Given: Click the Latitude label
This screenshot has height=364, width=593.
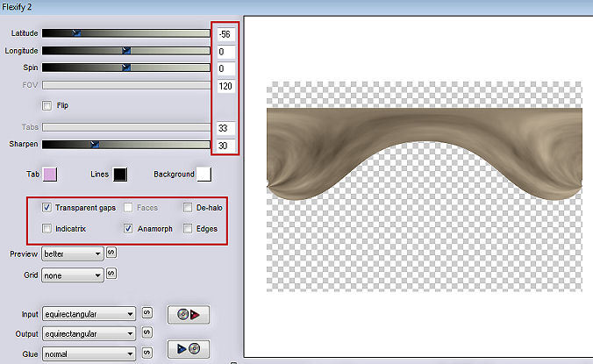Looking at the screenshot, I should tap(25, 33).
